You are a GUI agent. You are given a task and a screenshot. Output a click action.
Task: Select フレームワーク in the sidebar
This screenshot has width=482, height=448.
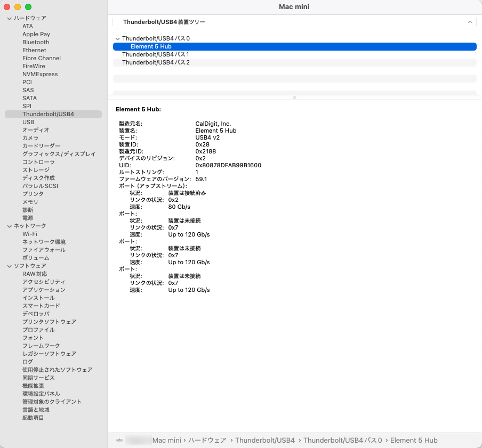41,346
